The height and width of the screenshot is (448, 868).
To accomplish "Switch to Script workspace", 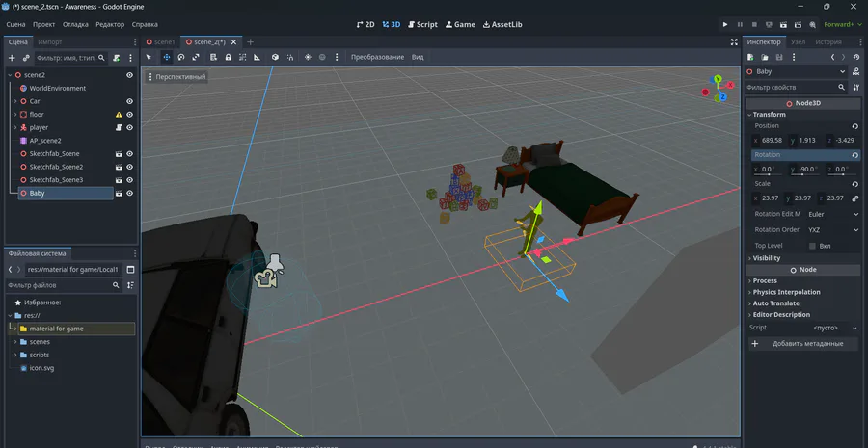I will point(423,24).
